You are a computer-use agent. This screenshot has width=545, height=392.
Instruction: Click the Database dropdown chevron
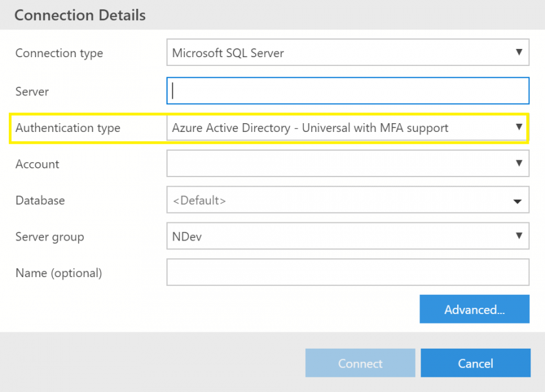tap(517, 200)
